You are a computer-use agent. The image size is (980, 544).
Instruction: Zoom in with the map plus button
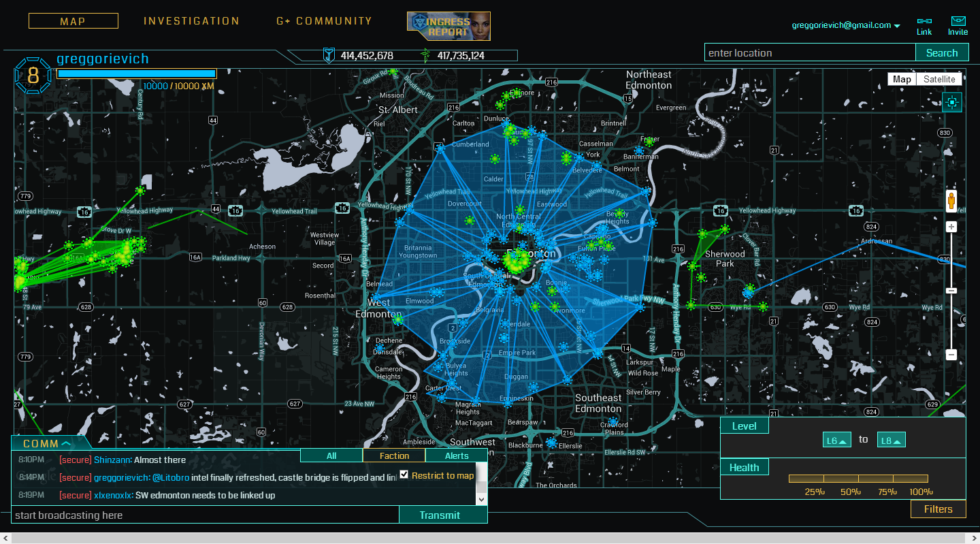coord(951,227)
